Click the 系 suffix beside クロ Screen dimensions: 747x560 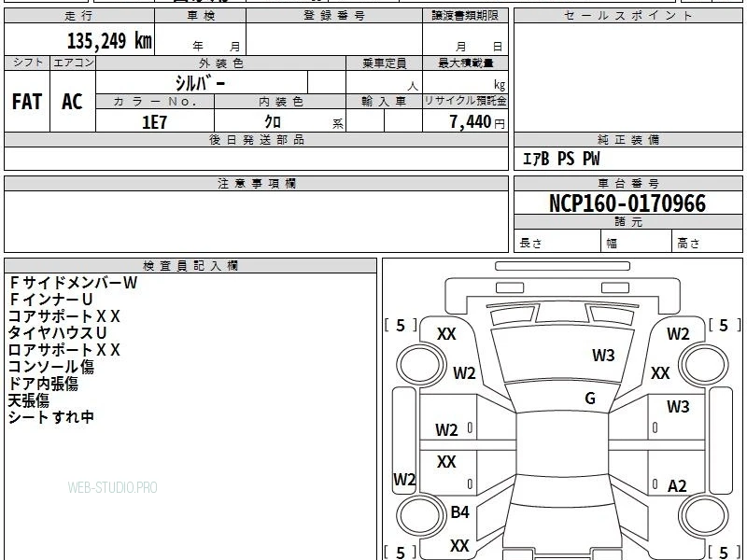(338, 125)
